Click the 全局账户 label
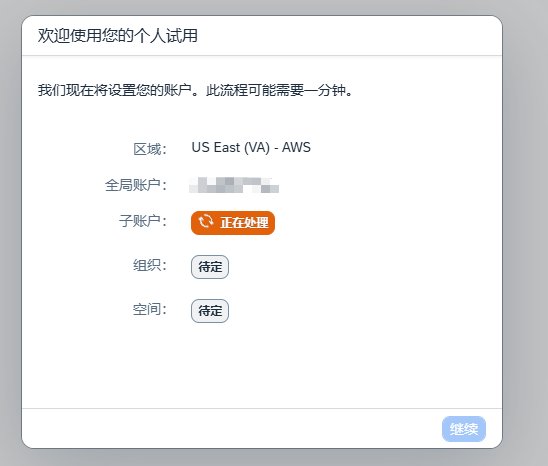The height and width of the screenshot is (466, 548). pos(136,185)
